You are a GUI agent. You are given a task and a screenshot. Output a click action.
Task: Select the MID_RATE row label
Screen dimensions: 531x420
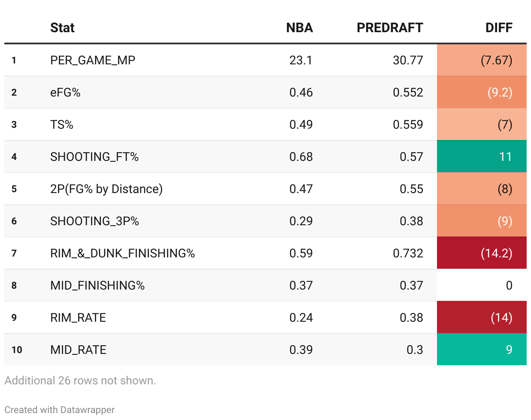tap(78, 350)
